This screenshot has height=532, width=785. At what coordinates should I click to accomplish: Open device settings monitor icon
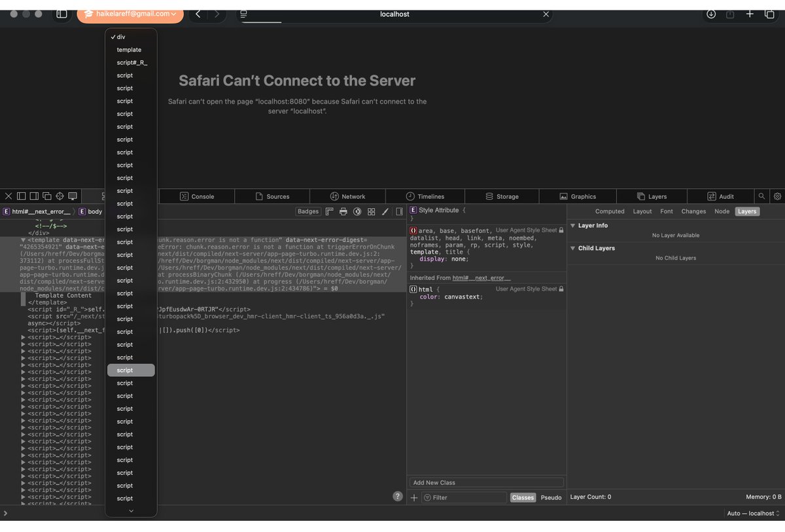[73, 196]
